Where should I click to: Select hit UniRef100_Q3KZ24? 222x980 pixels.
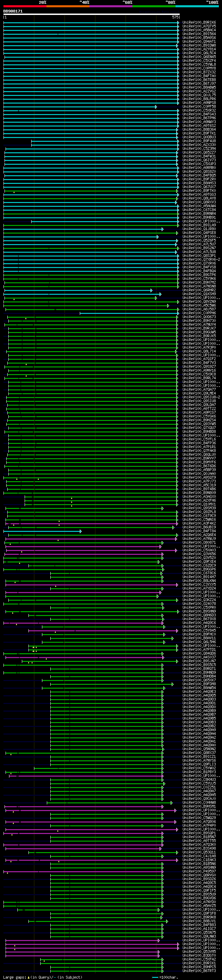[x=199, y=600]
